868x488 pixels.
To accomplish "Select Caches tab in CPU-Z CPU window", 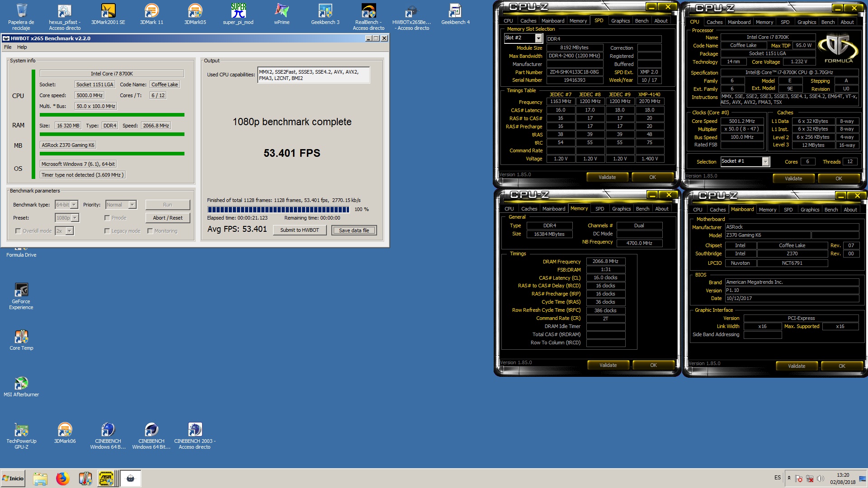I will [x=714, y=22].
